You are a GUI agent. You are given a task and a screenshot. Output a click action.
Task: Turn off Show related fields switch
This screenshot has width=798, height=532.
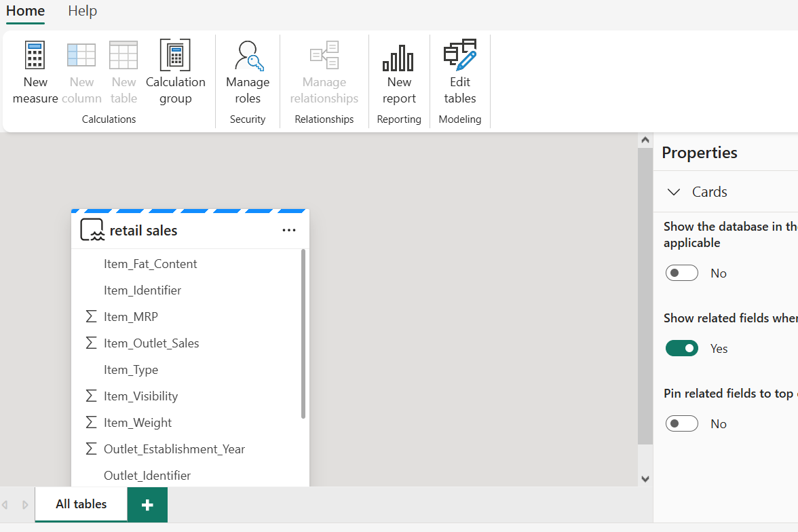point(681,348)
